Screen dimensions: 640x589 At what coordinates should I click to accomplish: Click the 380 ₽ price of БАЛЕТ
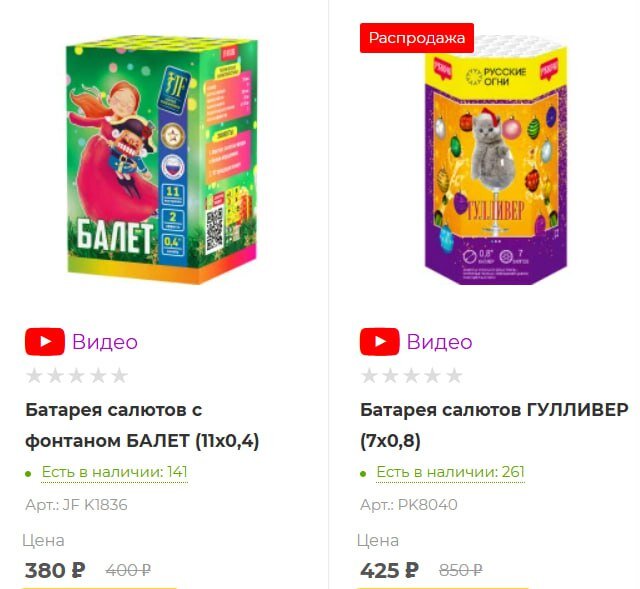[x=55, y=570]
